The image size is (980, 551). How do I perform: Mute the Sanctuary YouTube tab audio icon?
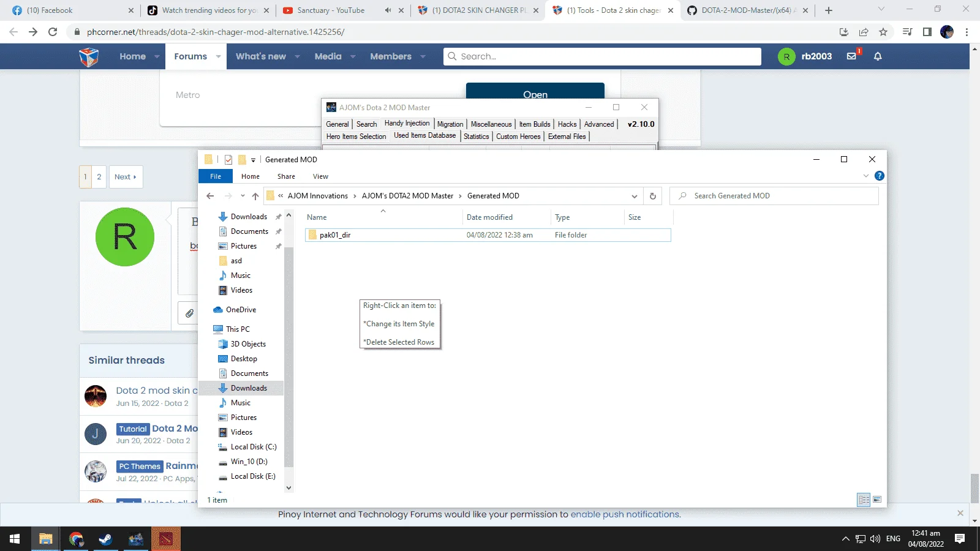(388, 10)
